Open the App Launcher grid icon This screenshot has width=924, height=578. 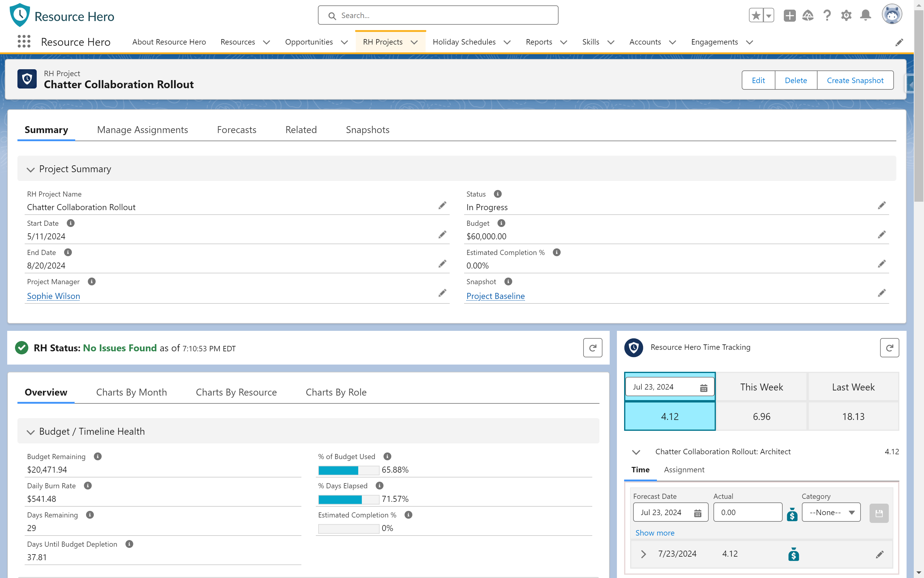click(x=24, y=41)
